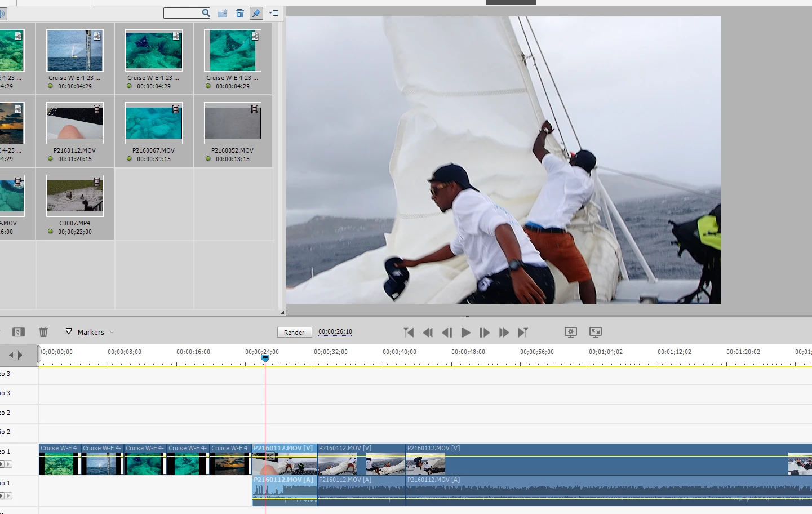Click the 00;00;48;00 ruler mark

click(x=468, y=352)
